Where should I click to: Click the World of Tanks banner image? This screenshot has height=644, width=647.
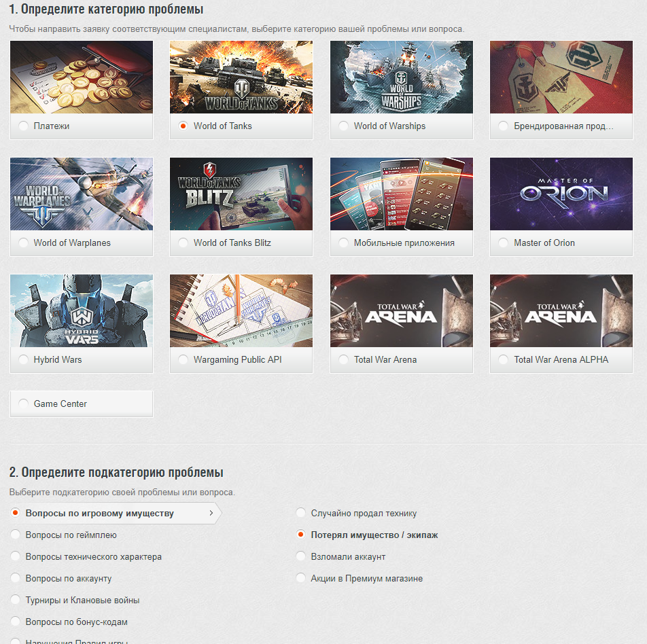(x=241, y=77)
